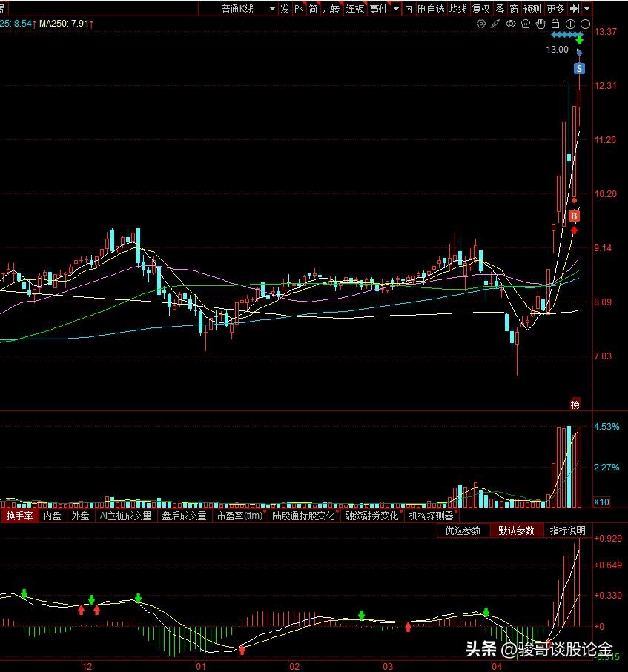Toggle 复权 price adjustment
Screen dimensions: 628x672
pyautogui.click(x=480, y=9)
